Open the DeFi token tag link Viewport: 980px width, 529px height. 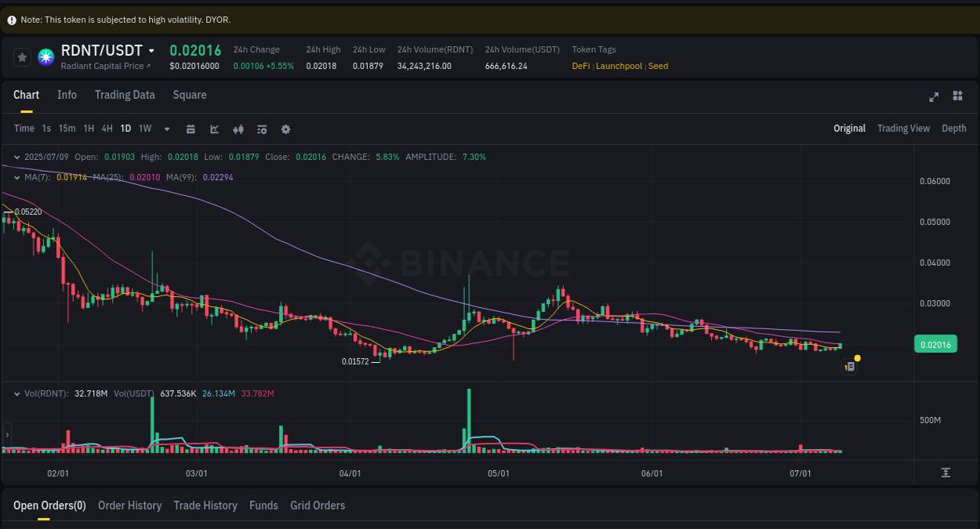[x=580, y=66]
